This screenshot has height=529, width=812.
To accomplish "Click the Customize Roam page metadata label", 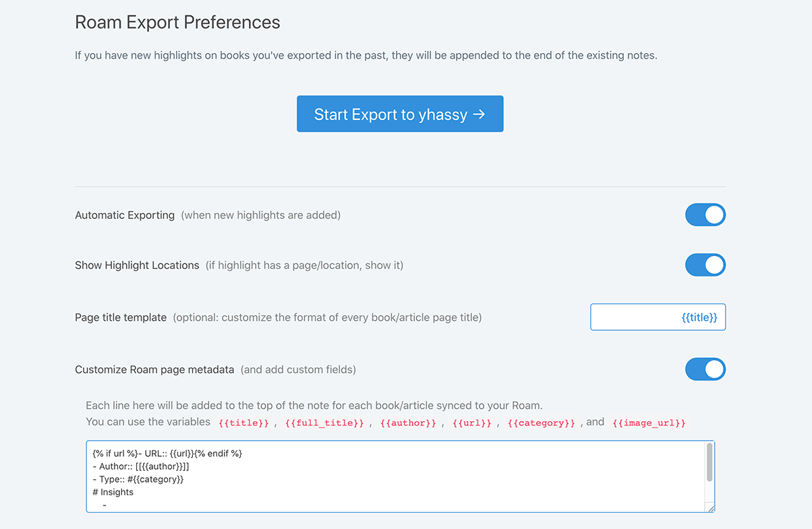I will click(154, 369).
